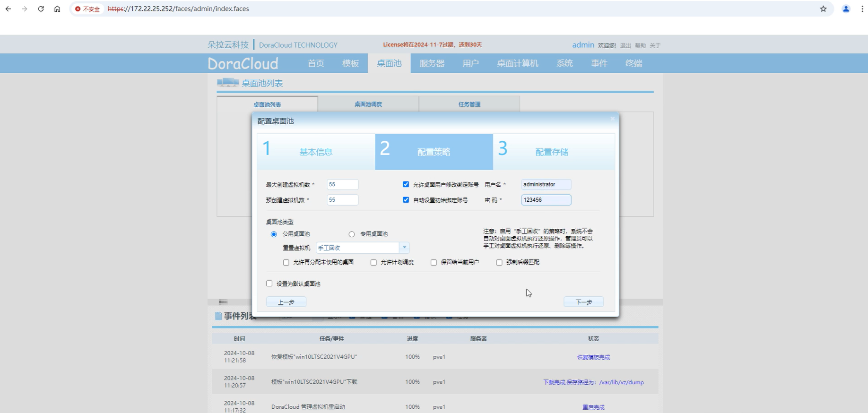Enable 允许再分配未使用的桌面 checkbox
Viewport: 868px width, 413px height.
[286, 263]
